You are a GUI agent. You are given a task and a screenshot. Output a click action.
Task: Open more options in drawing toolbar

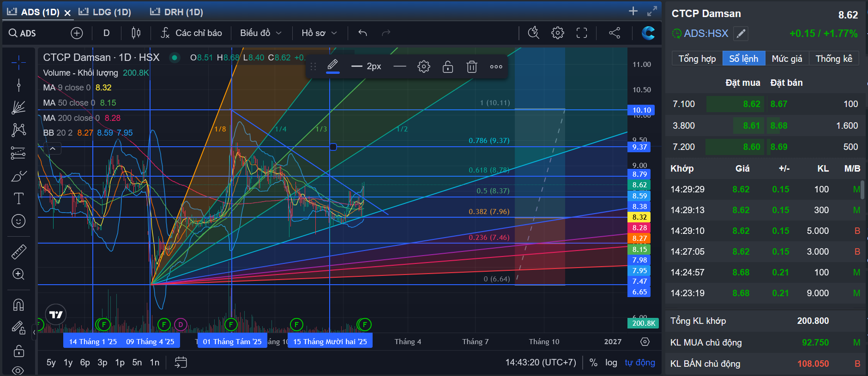click(x=496, y=66)
